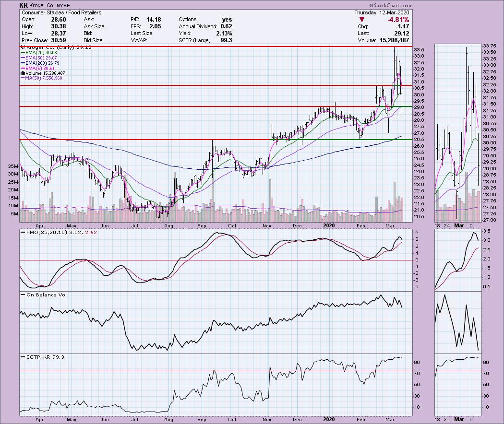Click the Annual Dividend value 0.62

[226, 26]
